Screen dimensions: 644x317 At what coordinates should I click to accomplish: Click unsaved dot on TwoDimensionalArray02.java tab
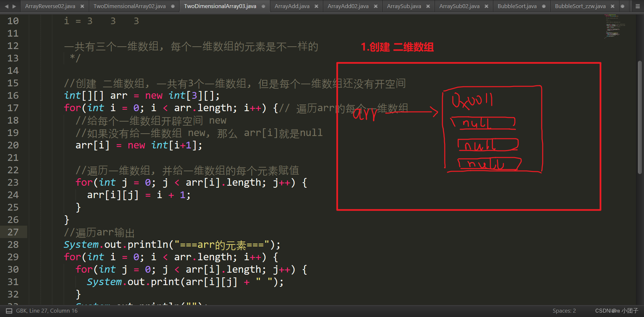pyautogui.click(x=173, y=6)
